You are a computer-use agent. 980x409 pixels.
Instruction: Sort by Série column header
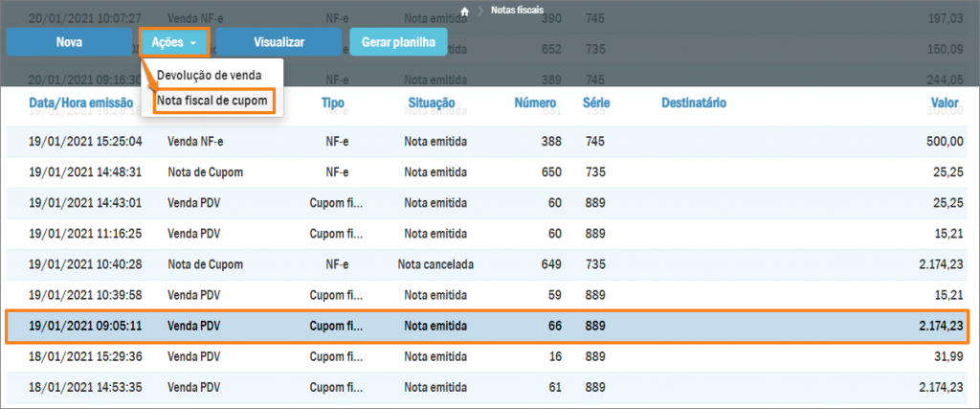point(596,102)
